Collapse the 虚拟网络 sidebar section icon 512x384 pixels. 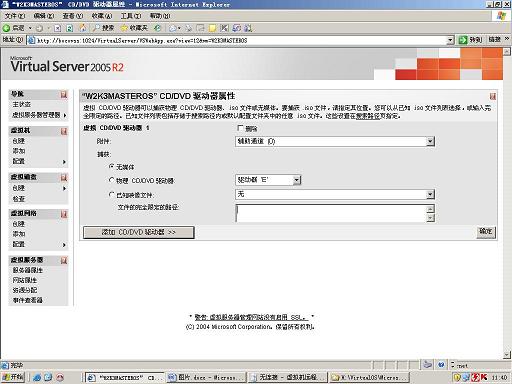pyautogui.click(x=64, y=214)
